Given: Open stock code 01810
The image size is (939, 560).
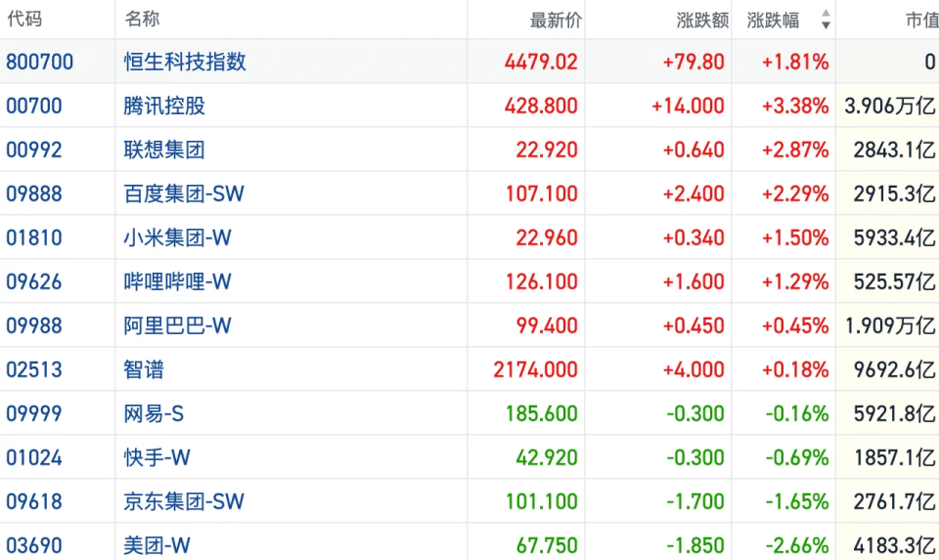Looking at the screenshot, I should click(34, 237).
